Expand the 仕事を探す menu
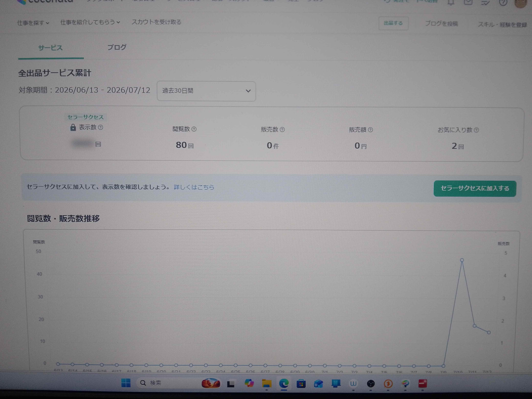 [33, 23]
